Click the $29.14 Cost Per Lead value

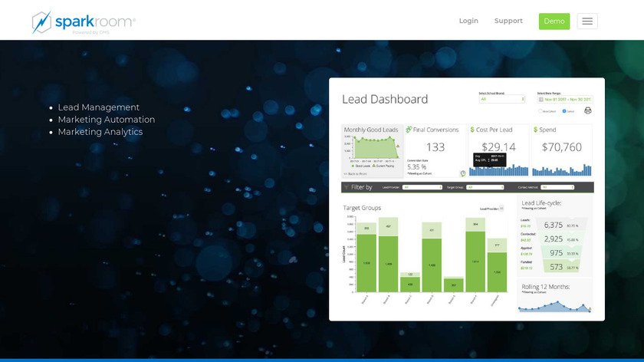tap(498, 147)
